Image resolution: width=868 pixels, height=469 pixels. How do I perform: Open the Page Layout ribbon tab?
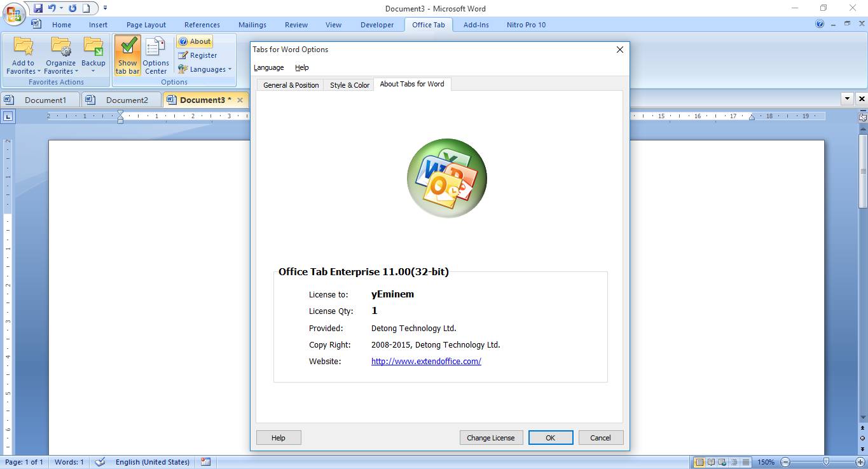(x=146, y=25)
